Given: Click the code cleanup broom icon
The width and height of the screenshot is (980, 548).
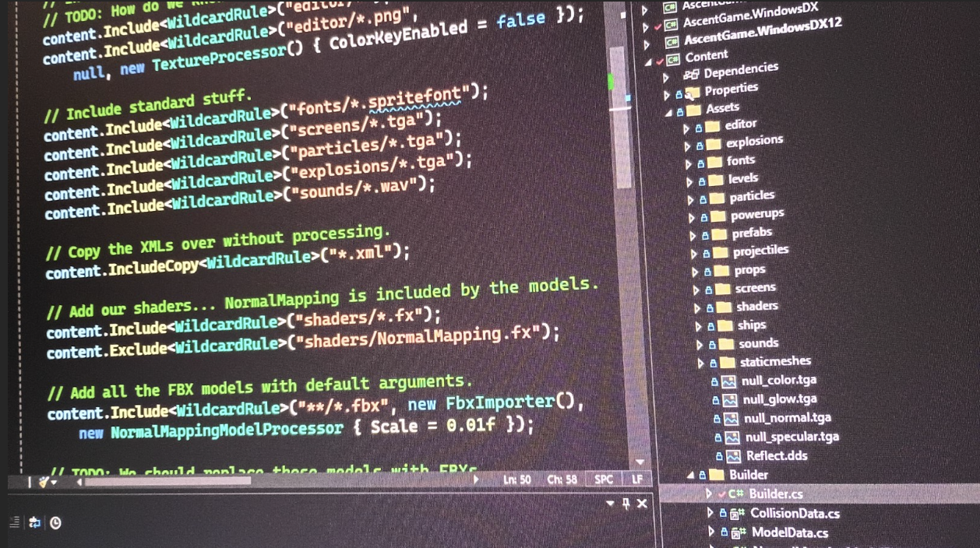Looking at the screenshot, I should 44,482.
